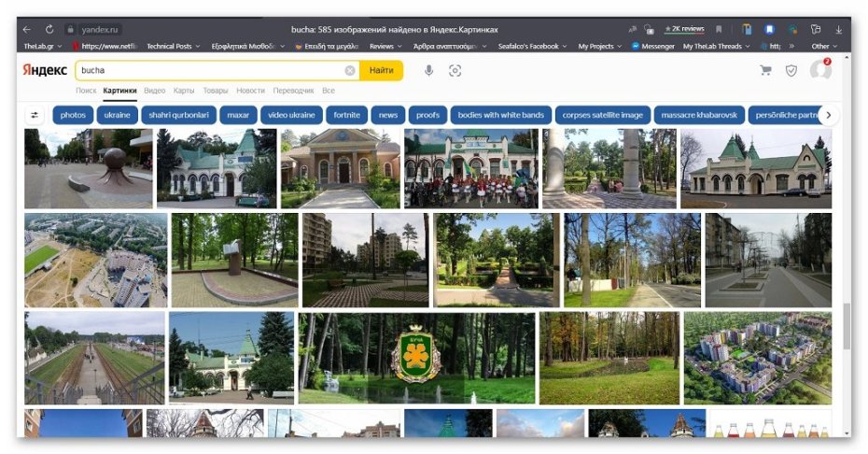Viewport: 868px width, 454px height.
Task: Open the Все services tab
Action: click(x=329, y=91)
